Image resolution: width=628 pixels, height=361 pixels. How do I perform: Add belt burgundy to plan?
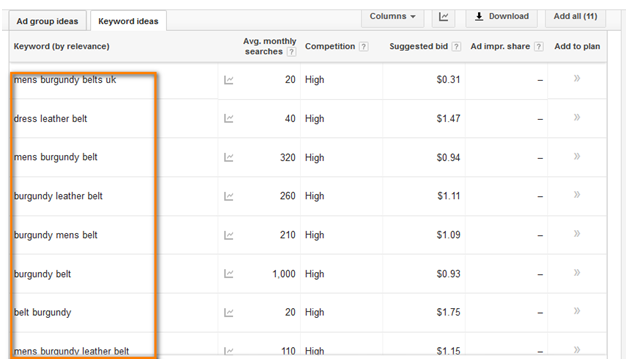[577, 311]
